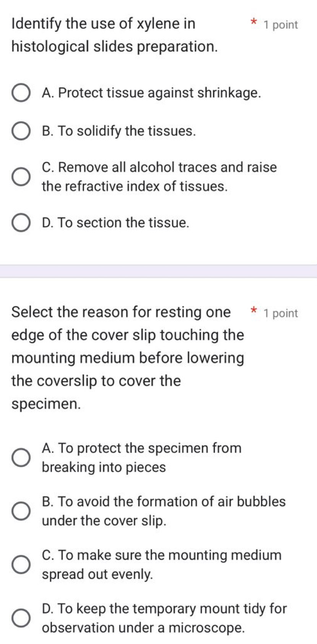Screen dimensions: 317x644
Task: Select radio button for 'To section the tissue'
Action: (x=21, y=223)
